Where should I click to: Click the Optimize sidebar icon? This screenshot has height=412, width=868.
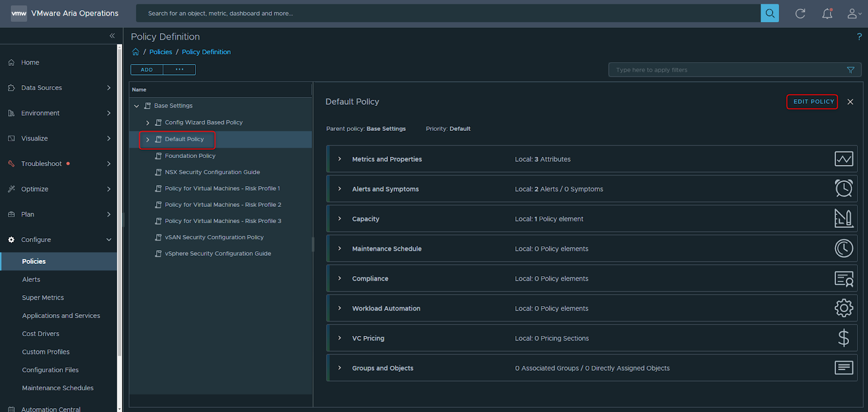point(11,189)
